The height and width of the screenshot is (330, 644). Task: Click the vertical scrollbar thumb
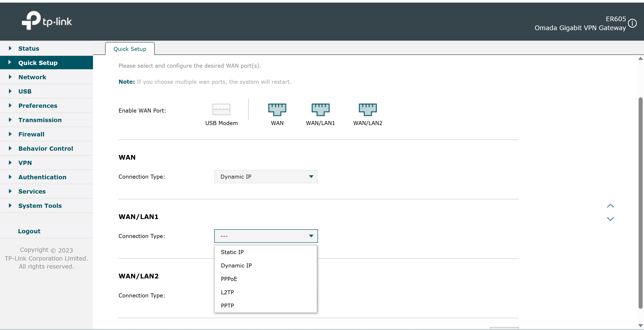click(x=640, y=203)
